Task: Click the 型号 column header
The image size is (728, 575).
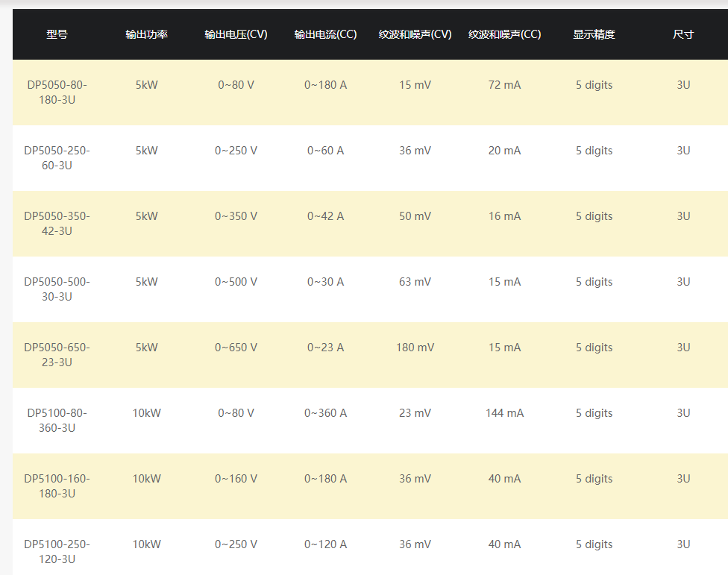Action: (57, 34)
